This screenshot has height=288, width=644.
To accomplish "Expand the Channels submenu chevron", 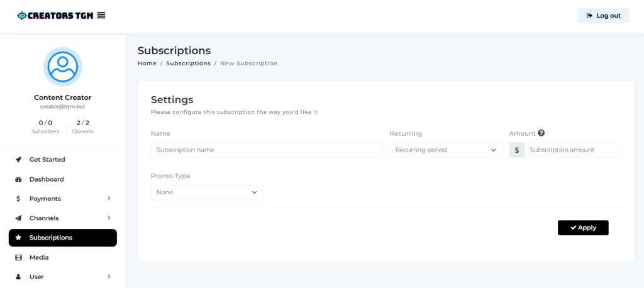I will [109, 218].
